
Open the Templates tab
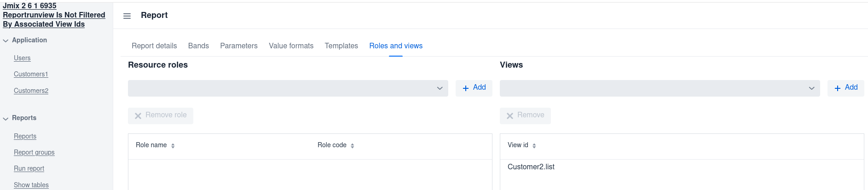tap(341, 46)
